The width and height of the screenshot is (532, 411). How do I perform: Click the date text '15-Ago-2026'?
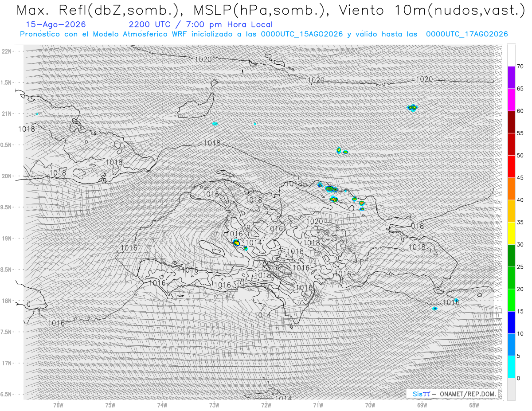[x=56, y=24]
